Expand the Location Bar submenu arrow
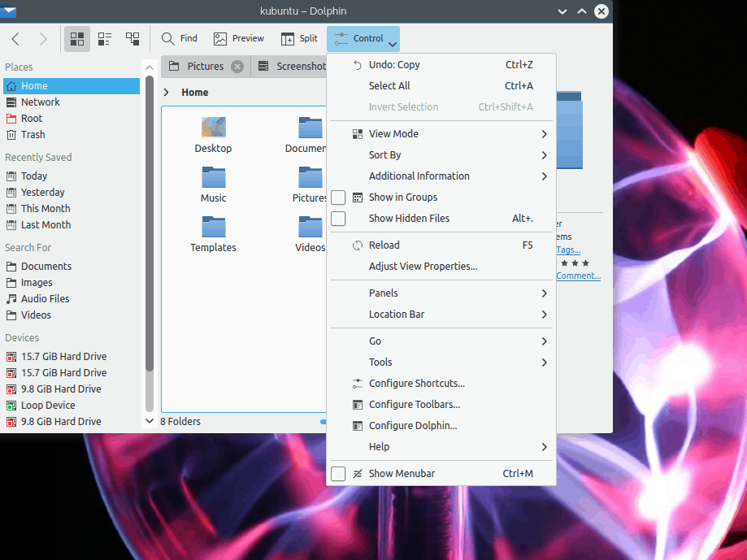Screen dimensions: 747x560 pyautogui.click(x=544, y=315)
